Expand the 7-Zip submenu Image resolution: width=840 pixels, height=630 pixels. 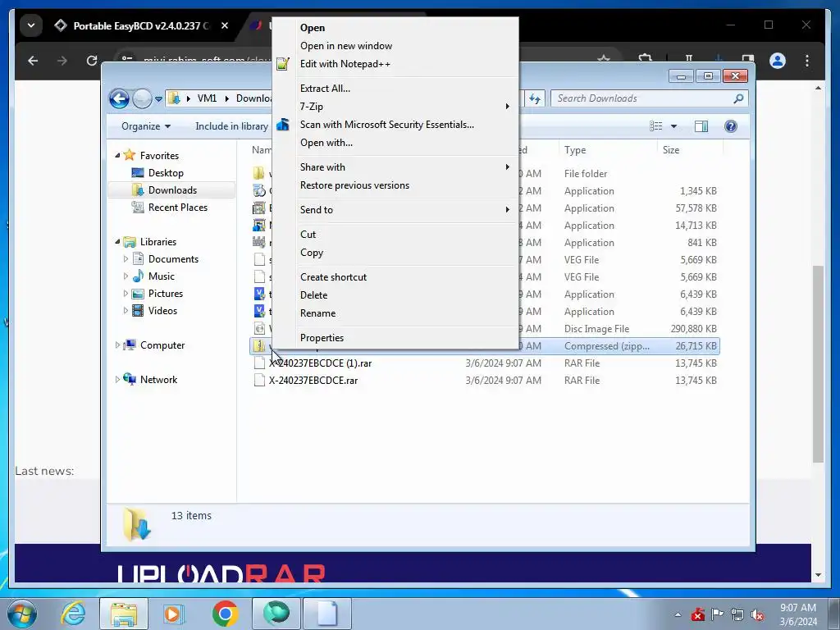pyautogui.click(x=395, y=107)
